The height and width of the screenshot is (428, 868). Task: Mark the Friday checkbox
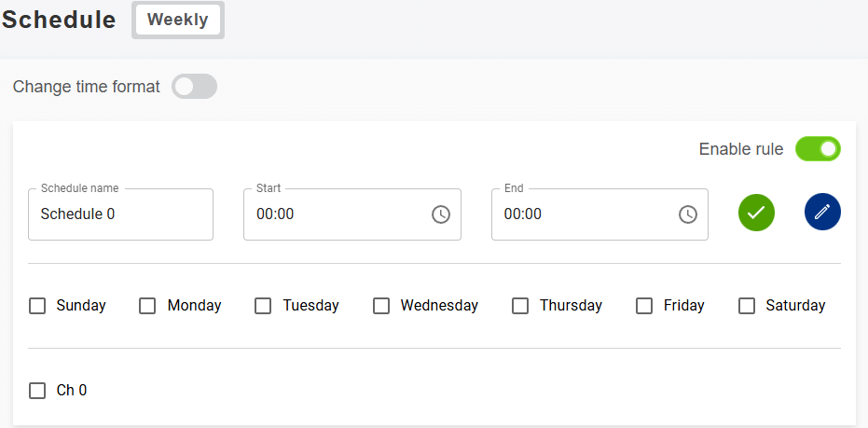click(x=644, y=306)
